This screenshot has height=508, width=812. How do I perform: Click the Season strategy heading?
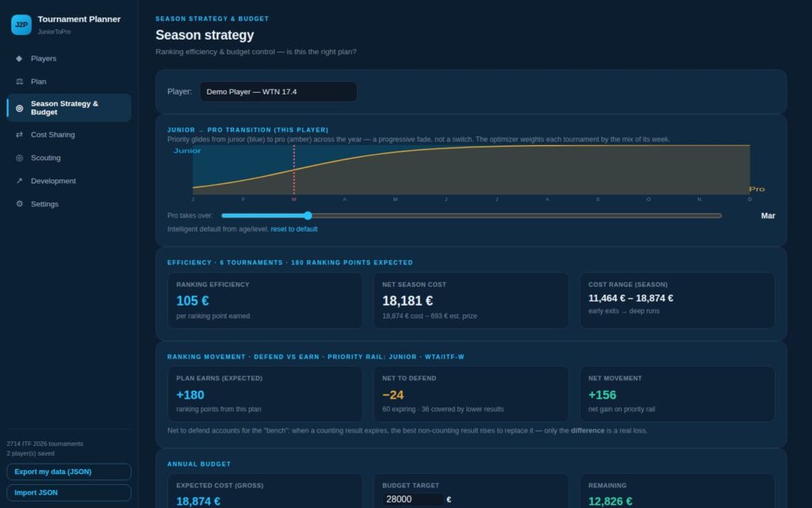pos(205,35)
